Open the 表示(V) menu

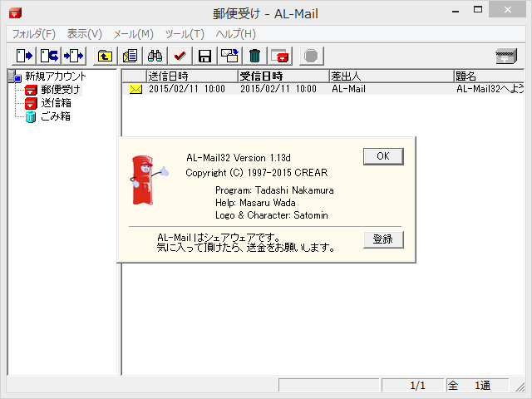click(x=85, y=34)
